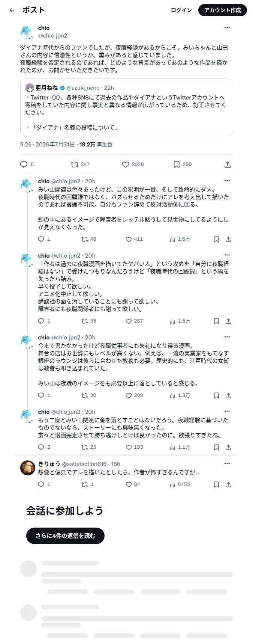Click きりゅう's profile avatar

coord(28,468)
